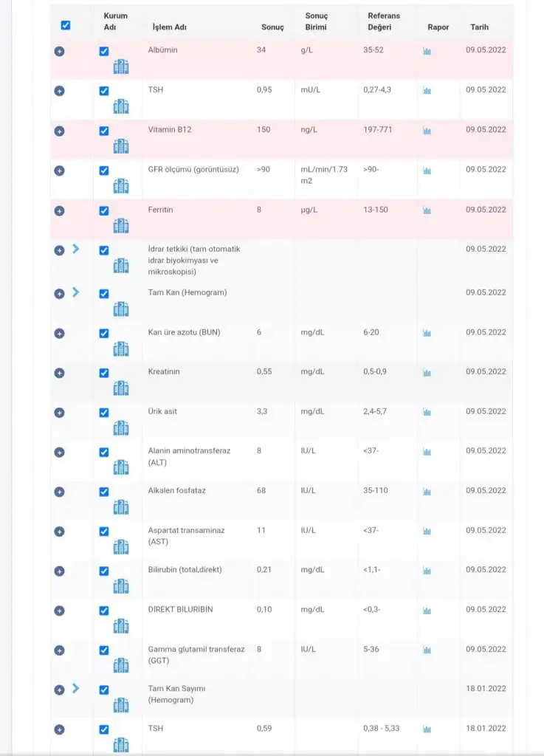Viewport: 544px width, 756px height.
Task: Click the Kreatinin report chart icon
Action: point(427,373)
